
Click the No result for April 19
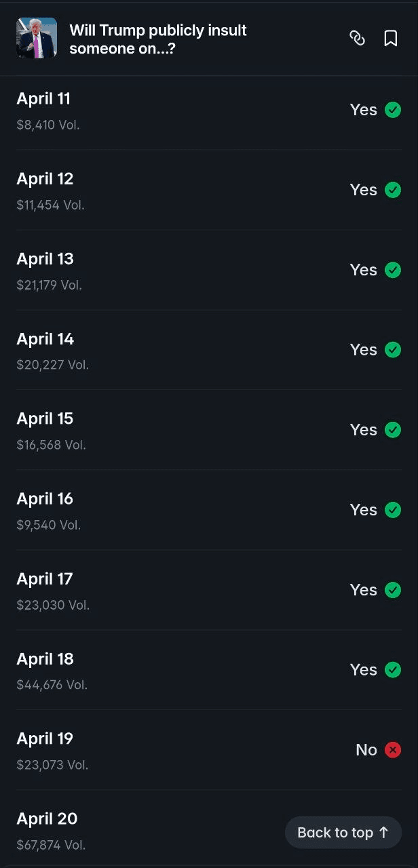[x=366, y=750]
